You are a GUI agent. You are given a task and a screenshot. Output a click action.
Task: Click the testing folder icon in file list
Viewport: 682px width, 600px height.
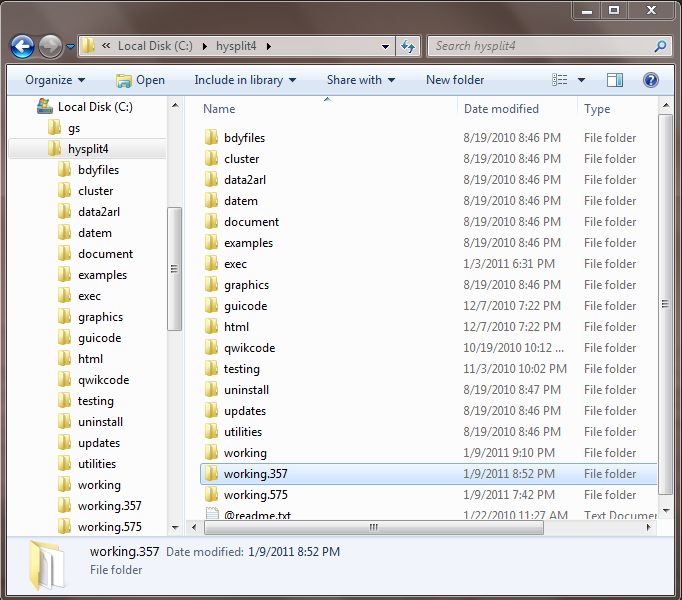[x=211, y=369]
